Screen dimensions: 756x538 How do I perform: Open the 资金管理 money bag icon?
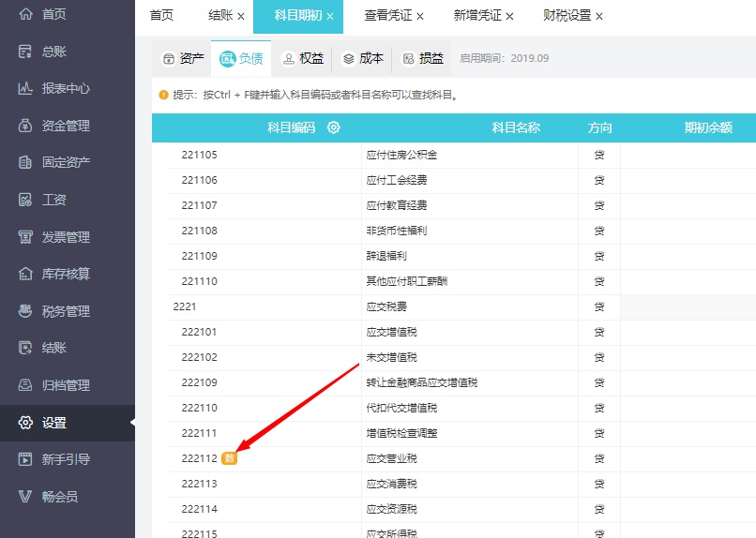[25, 126]
